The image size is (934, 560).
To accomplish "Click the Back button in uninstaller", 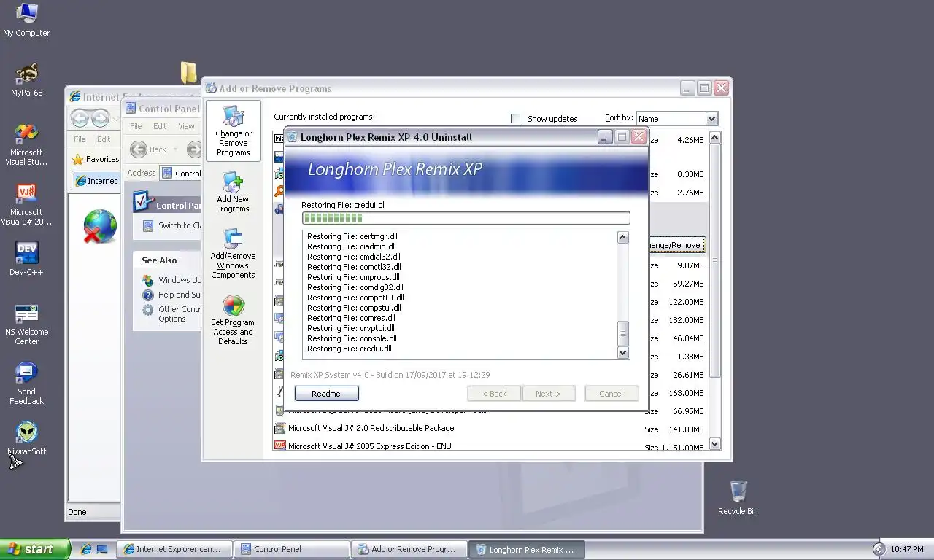I will pyautogui.click(x=494, y=394).
